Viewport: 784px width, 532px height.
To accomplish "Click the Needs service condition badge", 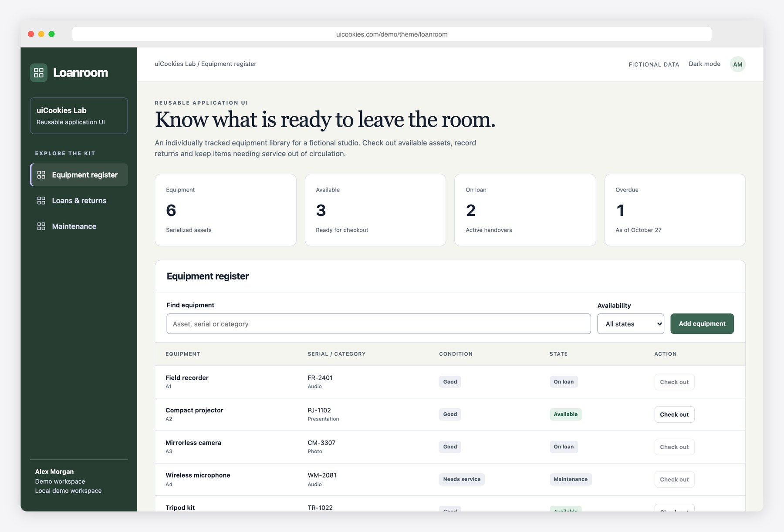I will [x=462, y=479].
